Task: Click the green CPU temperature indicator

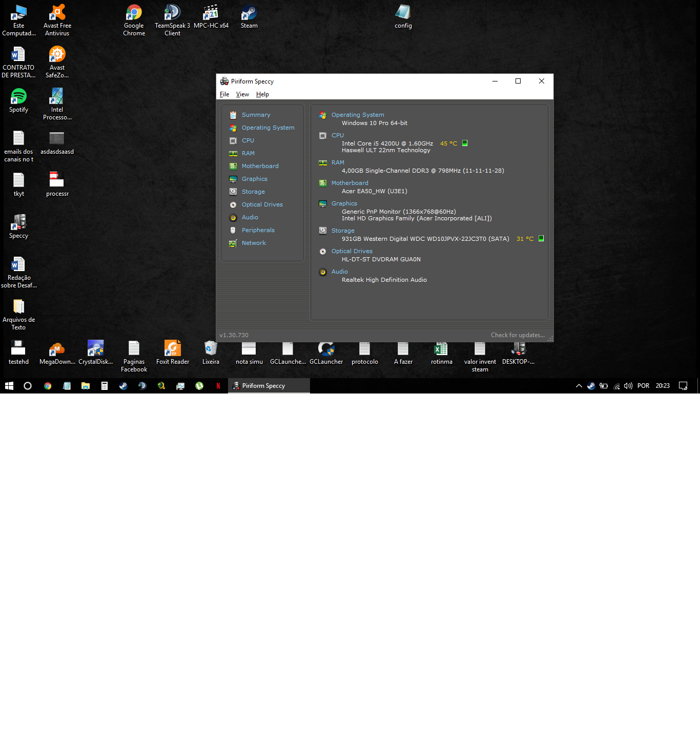Action: tap(465, 143)
